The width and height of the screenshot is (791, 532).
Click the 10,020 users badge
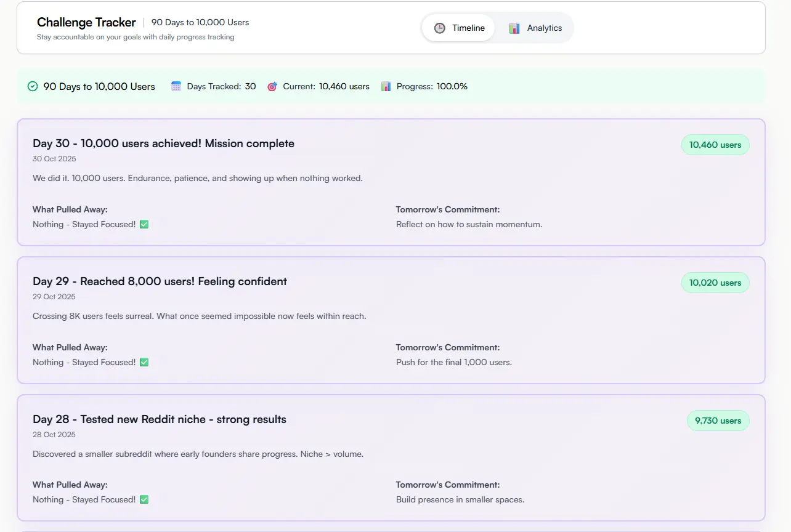click(x=715, y=283)
